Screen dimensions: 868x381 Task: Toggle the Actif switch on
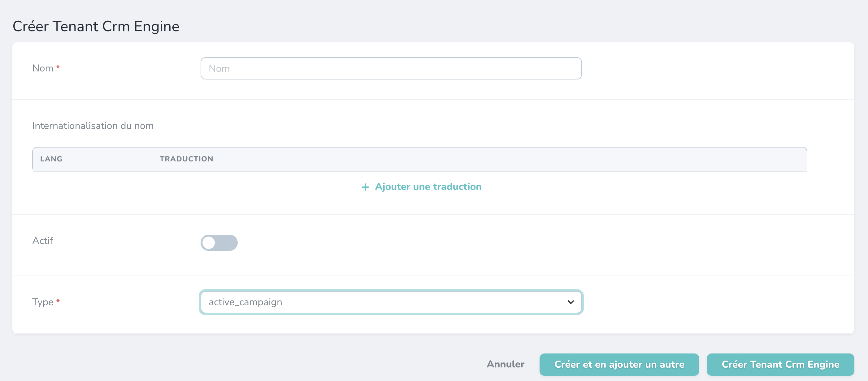tap(219, 242)
